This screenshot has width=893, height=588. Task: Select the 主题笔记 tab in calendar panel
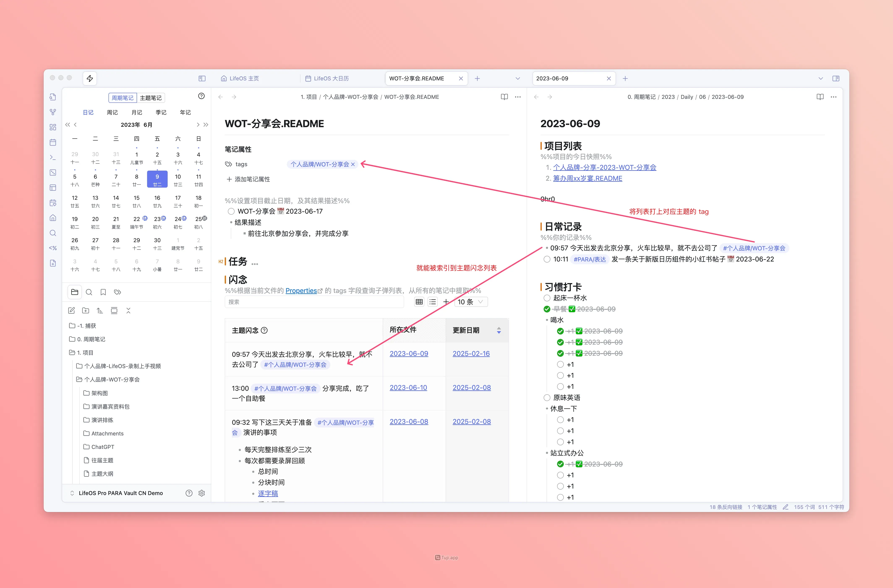click(x=150, y=98)
